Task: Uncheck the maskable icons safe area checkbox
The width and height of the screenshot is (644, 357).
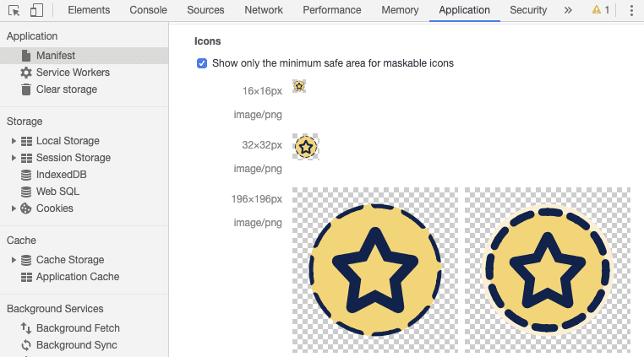Action: point(202,63)
